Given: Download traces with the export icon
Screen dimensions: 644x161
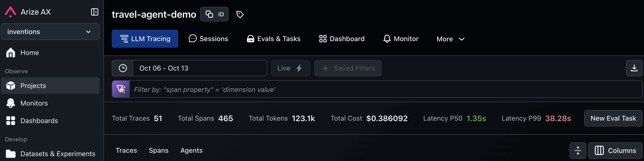Looking at the screenshot, I should coord(634,68).
